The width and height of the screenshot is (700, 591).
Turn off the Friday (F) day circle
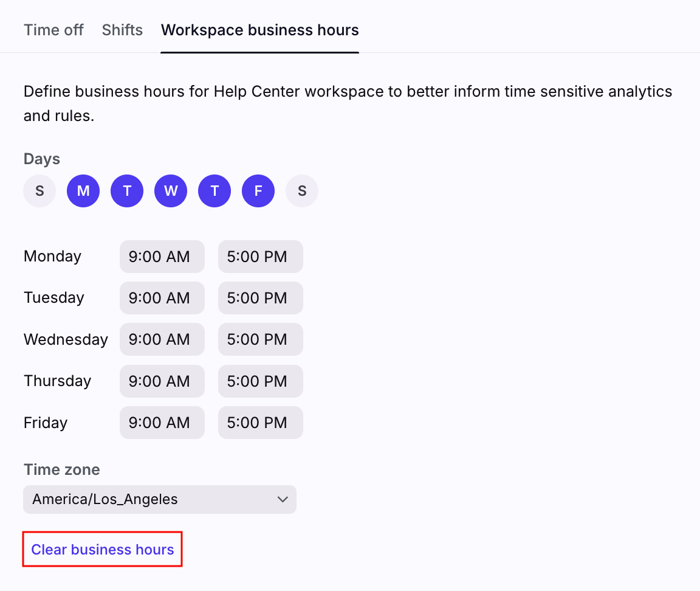coord(258,191)
